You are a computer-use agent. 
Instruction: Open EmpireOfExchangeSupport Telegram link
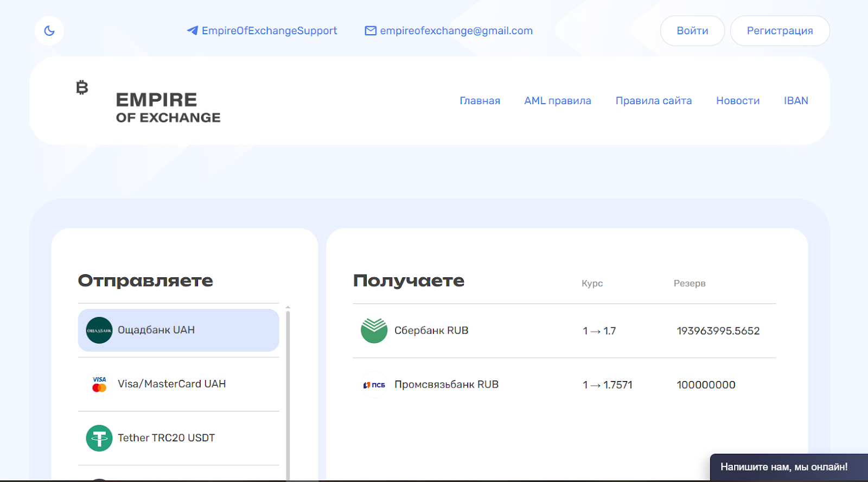tap(269, 31)
